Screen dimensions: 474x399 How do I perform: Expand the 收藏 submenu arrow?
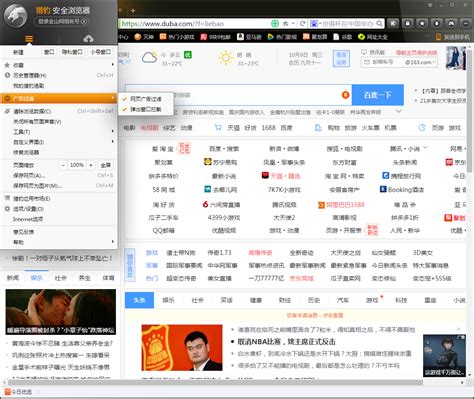[113, 65]
